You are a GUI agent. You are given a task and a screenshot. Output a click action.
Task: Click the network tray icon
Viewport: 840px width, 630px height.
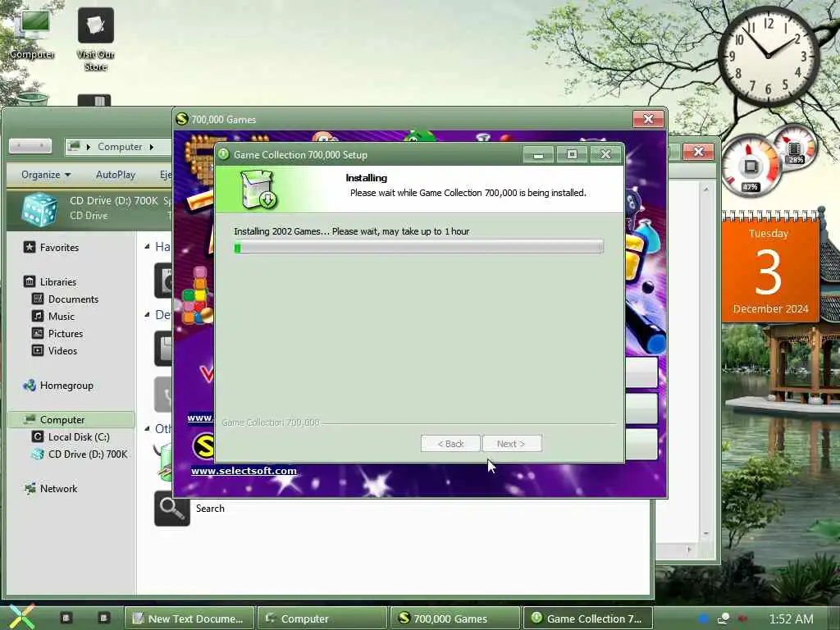pyautogui.click(x=724, y=619)
